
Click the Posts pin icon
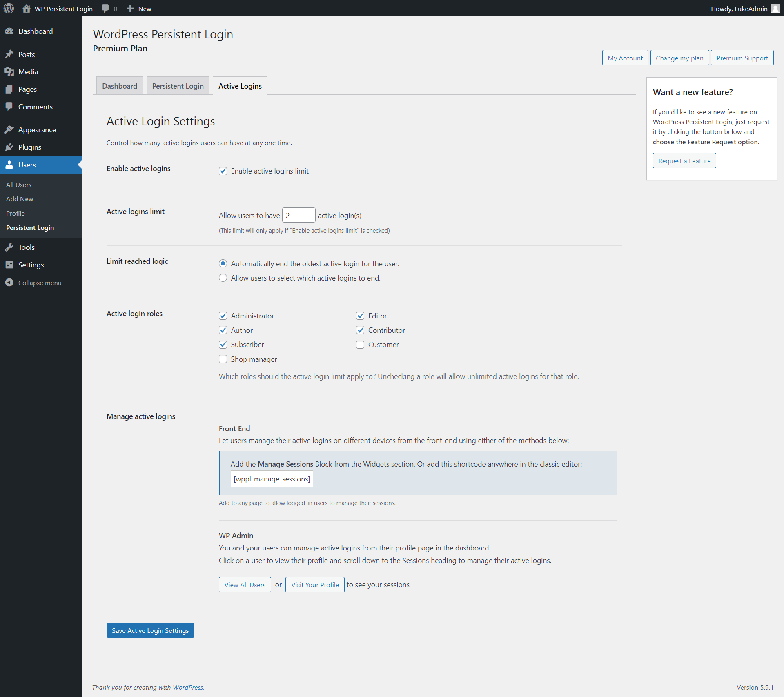pyautogui.click(x=9, y=54)
